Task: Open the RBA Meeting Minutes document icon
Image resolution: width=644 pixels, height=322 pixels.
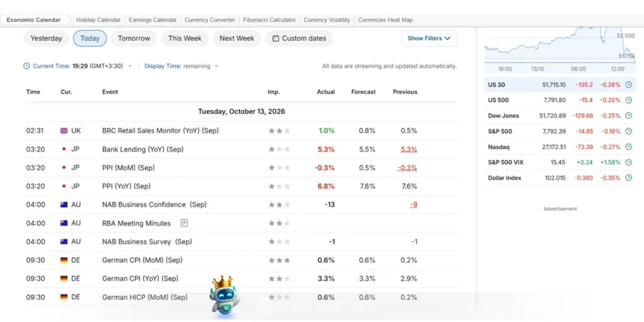Action: (x=184, y=223)
